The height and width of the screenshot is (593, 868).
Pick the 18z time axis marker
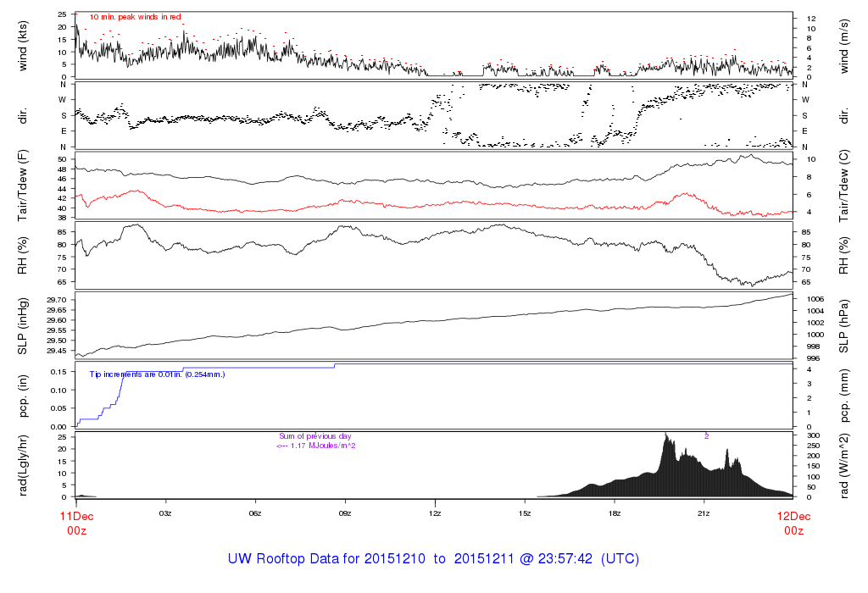coord(614,513)
